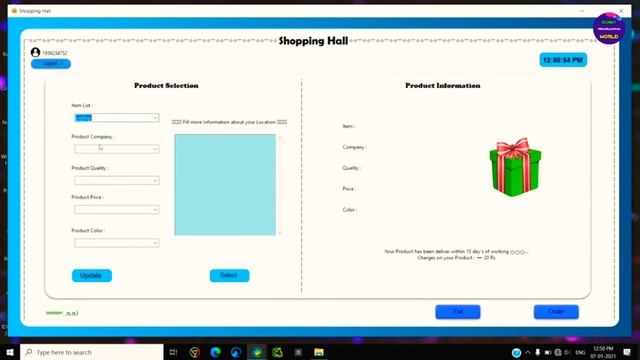Click the blue Exit button
The image size is (640, 360).
click(458, 312)
